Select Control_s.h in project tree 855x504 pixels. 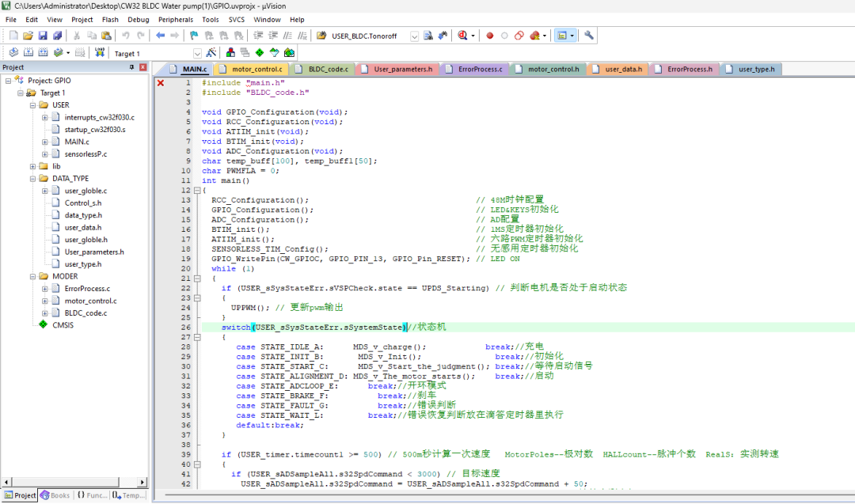coord(83,203)
